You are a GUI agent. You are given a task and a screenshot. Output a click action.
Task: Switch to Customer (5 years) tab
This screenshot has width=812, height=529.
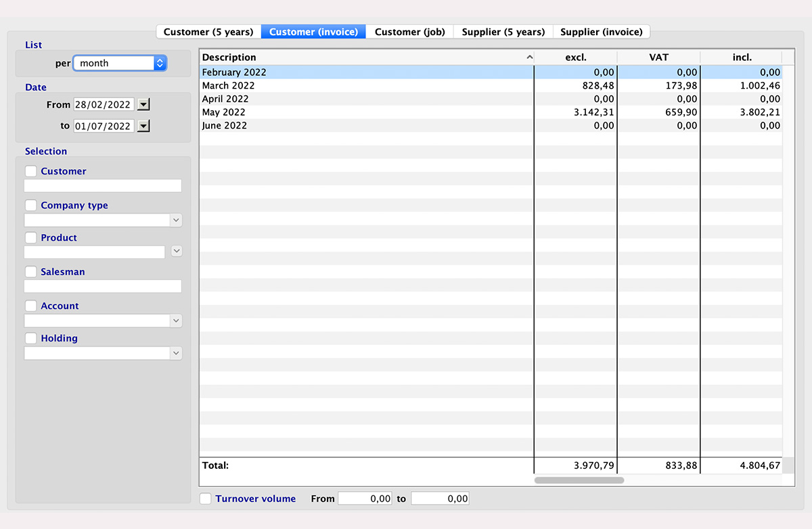coord(208,32)
